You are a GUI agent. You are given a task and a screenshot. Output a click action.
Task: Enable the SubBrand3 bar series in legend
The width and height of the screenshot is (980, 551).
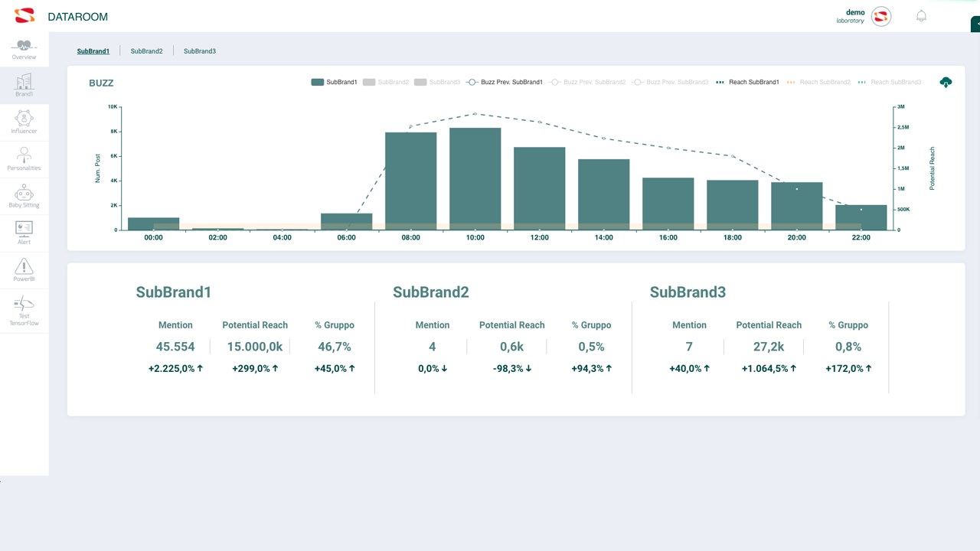click(x=437, y=82)
